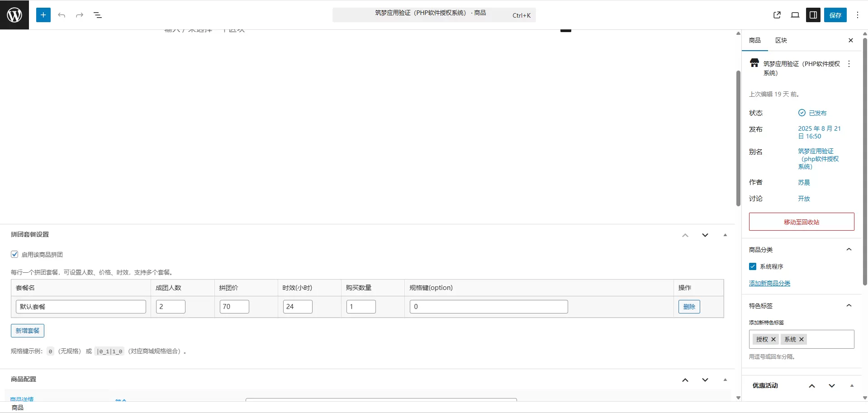This screenshot has height=413, width=868.
Task: Move the 优惠活动 panel up
Action: 812,386
